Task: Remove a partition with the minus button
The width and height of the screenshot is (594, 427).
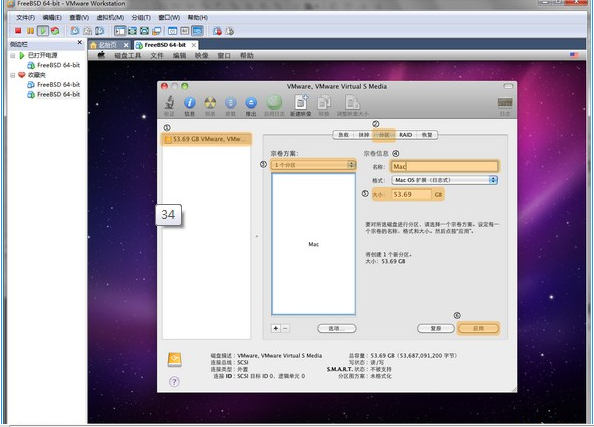Action: (285, 328)
